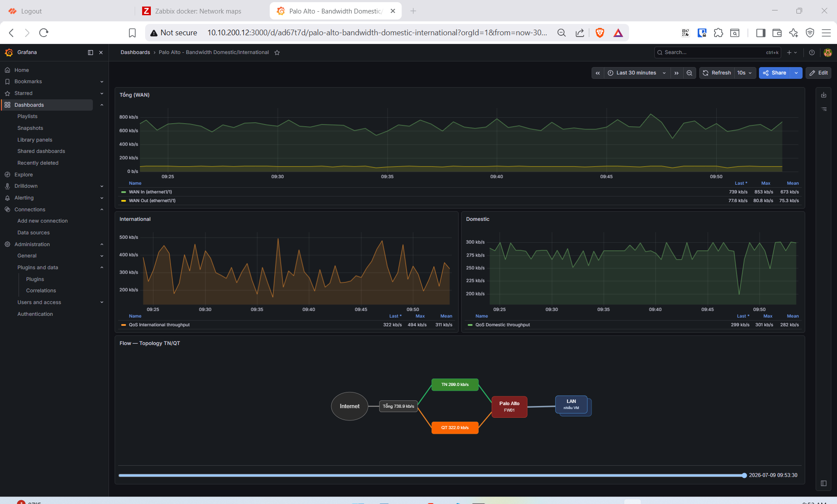Toggle QoS Domestic throughput series

(503, 325)
